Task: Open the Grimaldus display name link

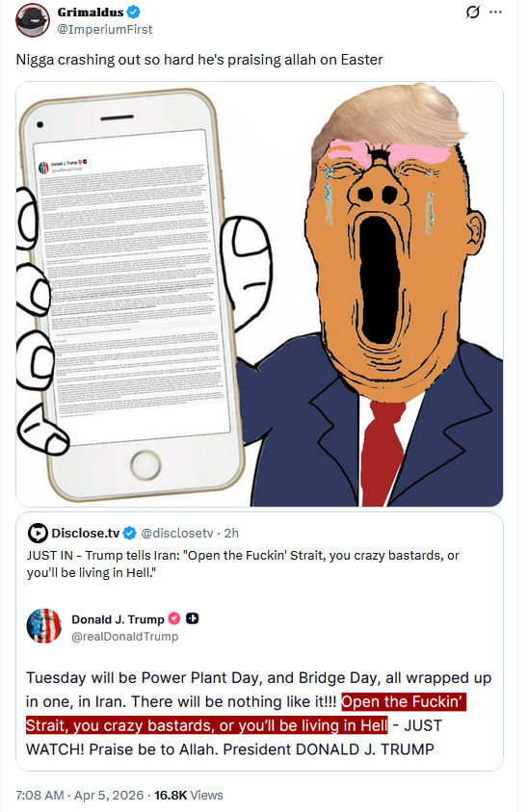Action: [x=91, y=12]
